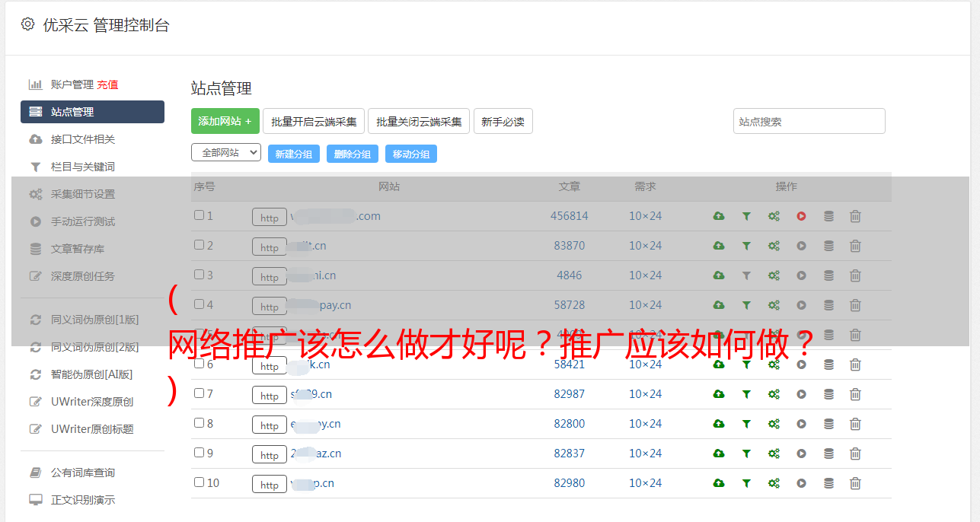Open the http protocol selector in row 8
Image resolution: width=980 pixels, height=522 pixels.
point(270,425)
